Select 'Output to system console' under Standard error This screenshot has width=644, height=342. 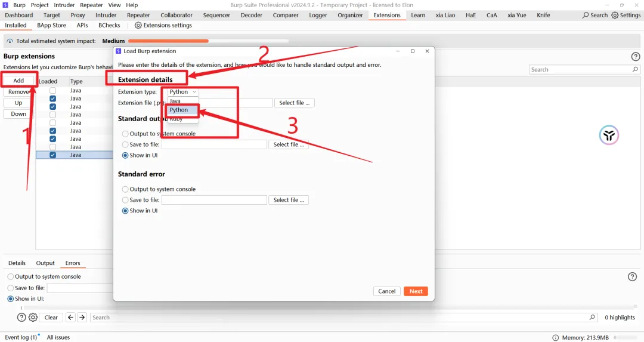(125, 189)
